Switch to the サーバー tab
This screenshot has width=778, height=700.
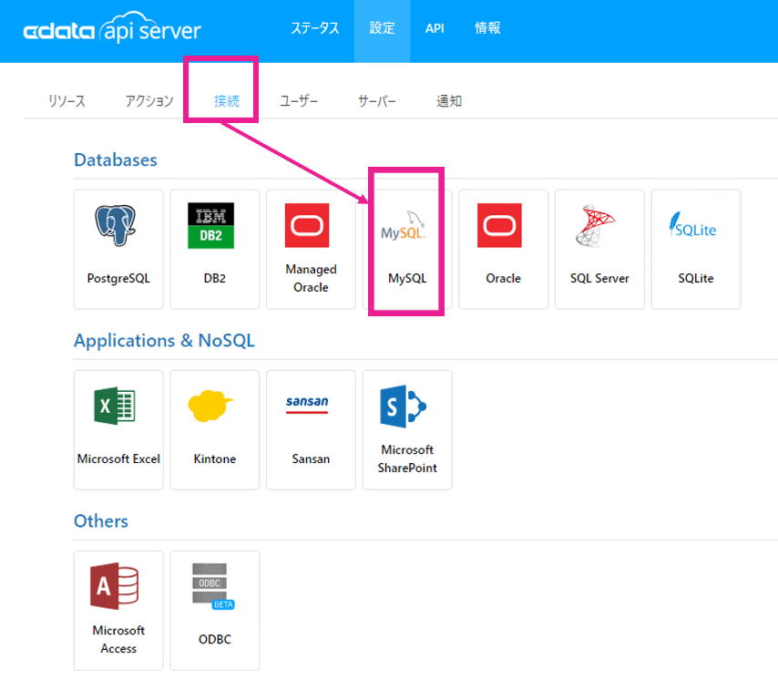[377, 101]
